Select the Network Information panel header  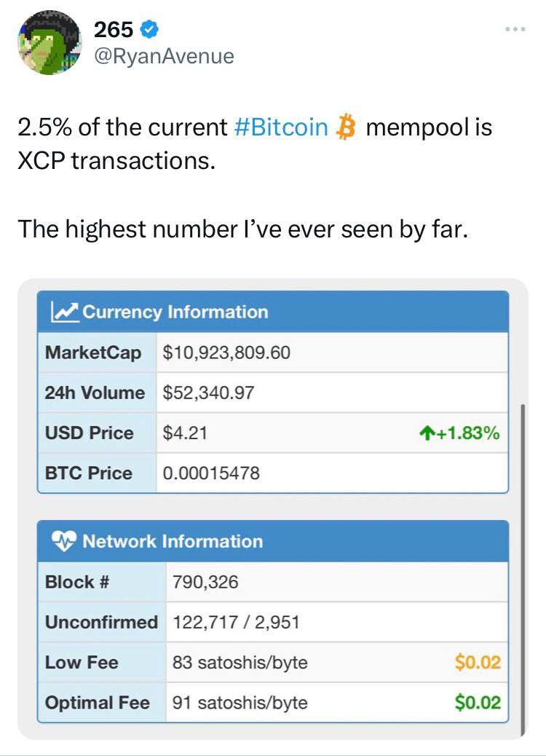tap(273, 541)
